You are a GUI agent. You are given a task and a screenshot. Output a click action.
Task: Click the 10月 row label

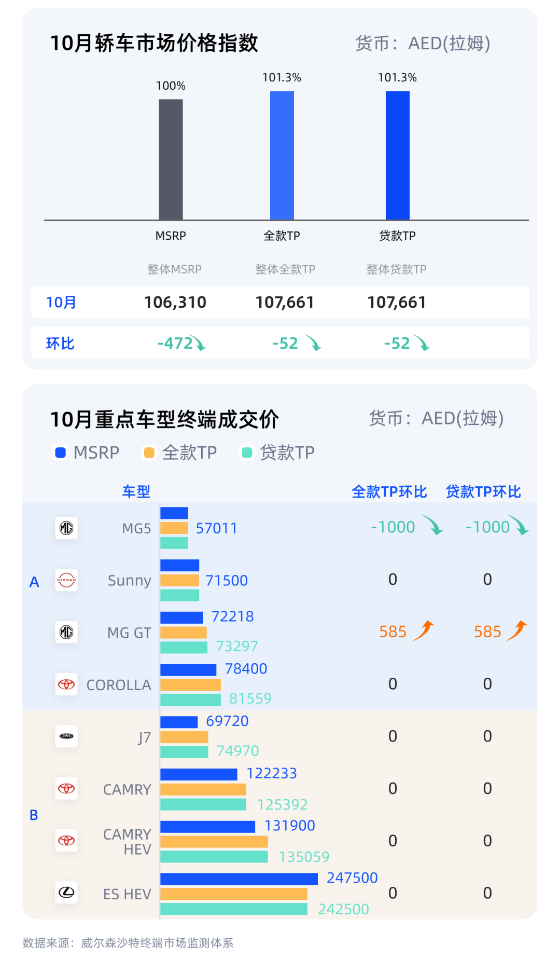coord(61,302)
